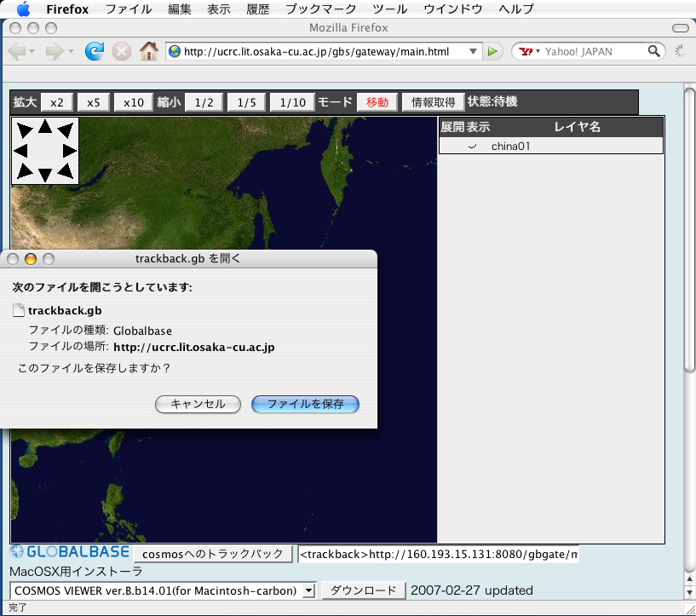The image size is (696, 616).
Task: Pan the map northeast with the diagonal arrow
Action: 66,130
